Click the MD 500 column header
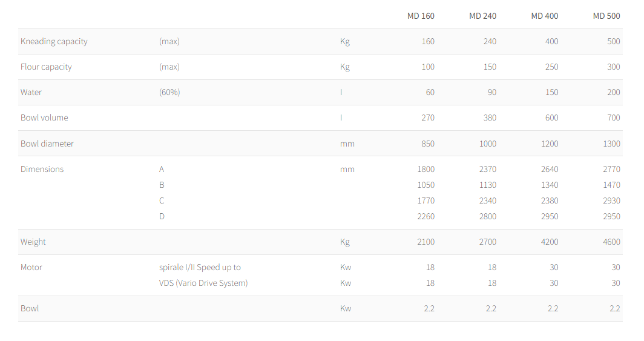The width and height of the screenshot is (644, 341). point(606,16)
